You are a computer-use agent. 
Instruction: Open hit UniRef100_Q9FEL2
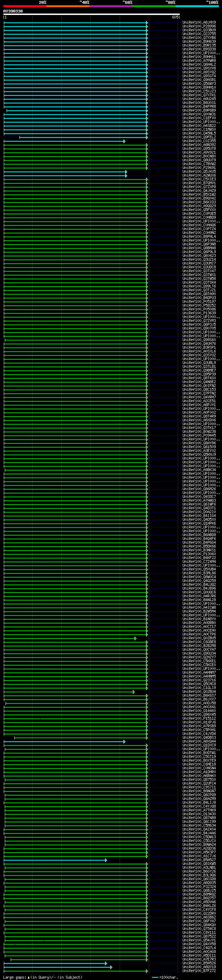199,137
